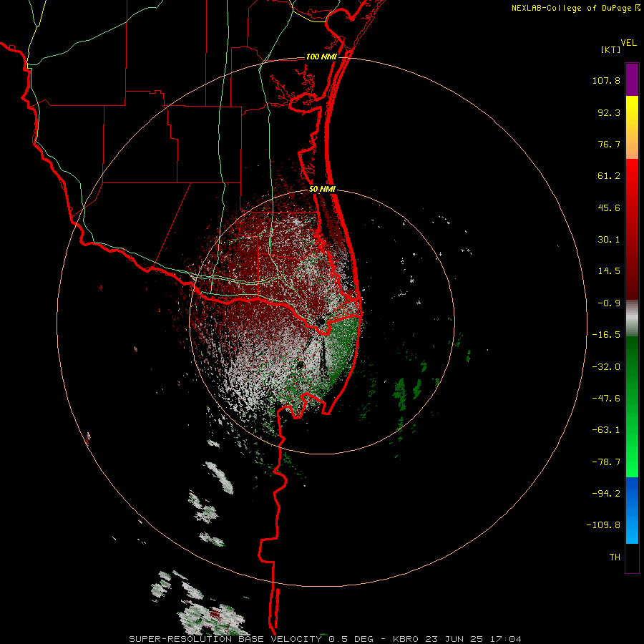The width and height of the screenshot is (644, 644).
Task: Click the purple segment of the velocity color bar
Action: tap(632, 79)
